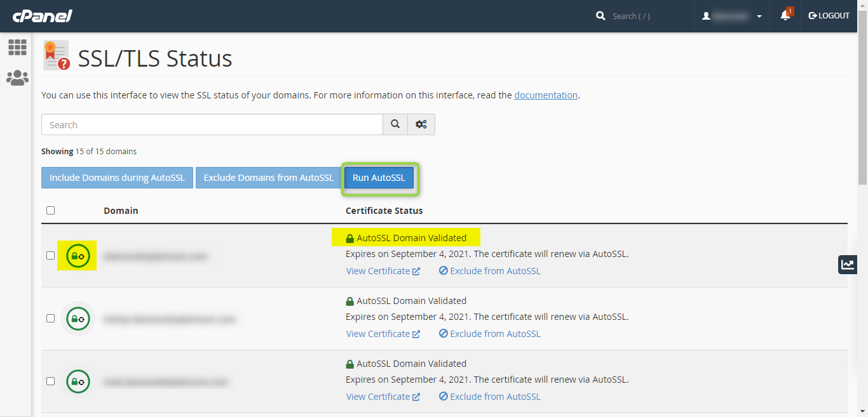868x417 pixels.
Task: Open View Certificate in first row
Action: tap(383, 271)
